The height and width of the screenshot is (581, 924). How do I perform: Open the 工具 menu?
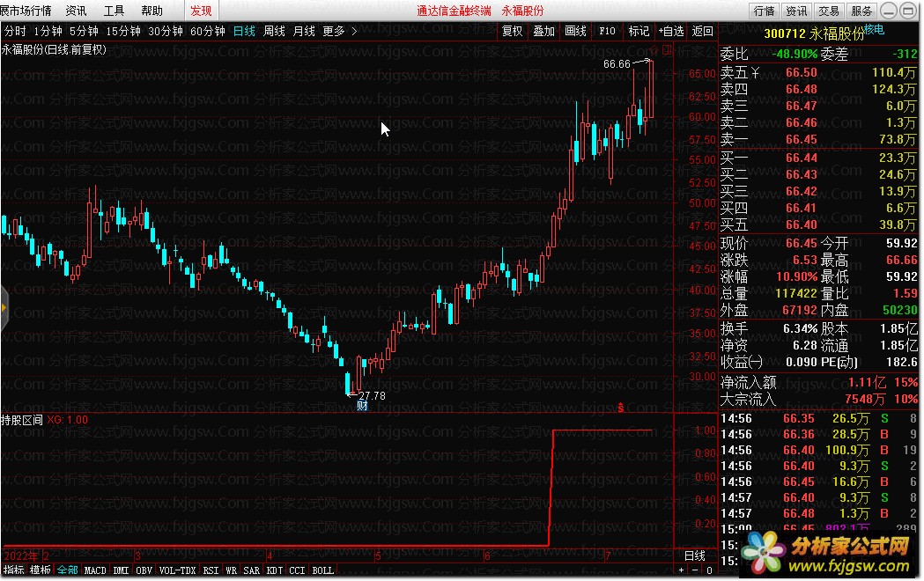(x=114, y=11)
